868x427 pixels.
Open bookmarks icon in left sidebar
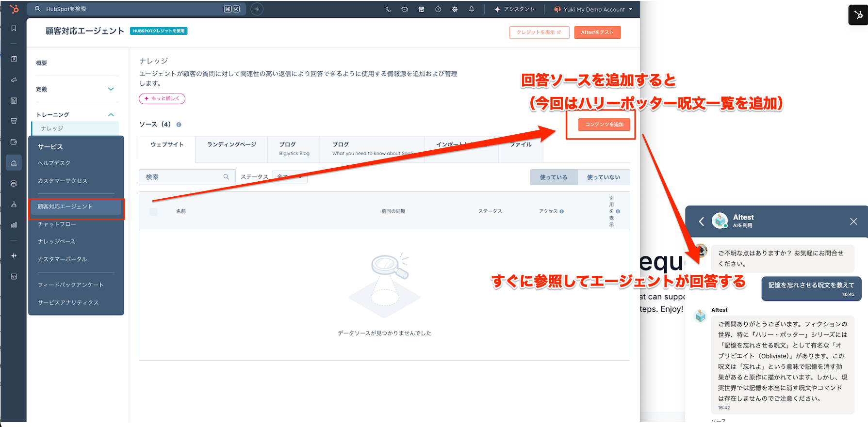[14, 29]
